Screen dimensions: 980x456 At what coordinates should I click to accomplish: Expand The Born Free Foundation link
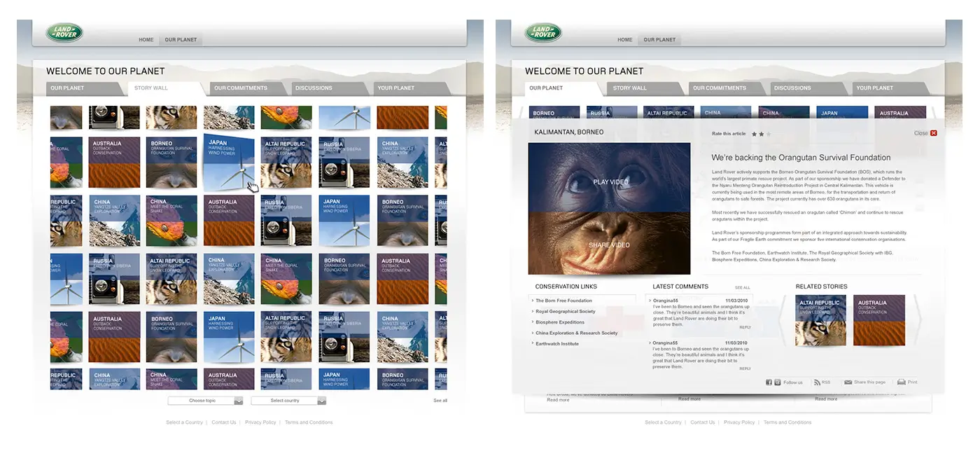coord(563,300)
